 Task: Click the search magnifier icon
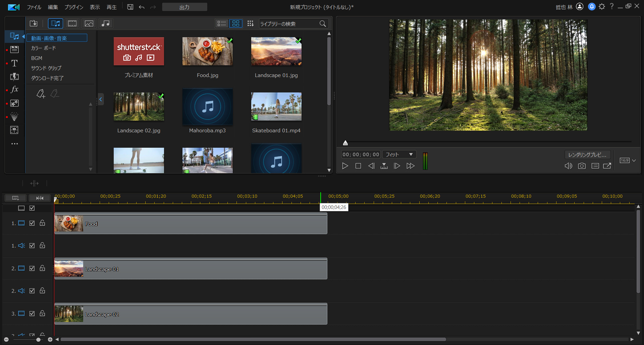(323, 23)
